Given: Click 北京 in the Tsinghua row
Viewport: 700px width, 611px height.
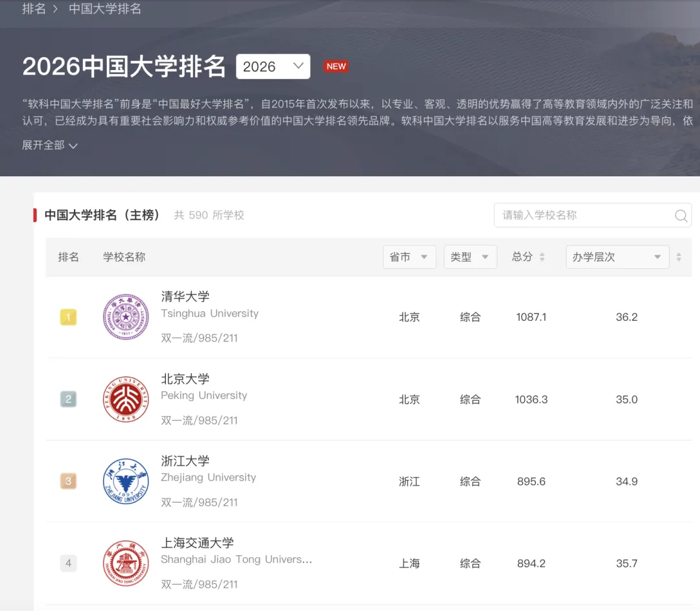Looking at the screenshot, I should click(410, 317).
